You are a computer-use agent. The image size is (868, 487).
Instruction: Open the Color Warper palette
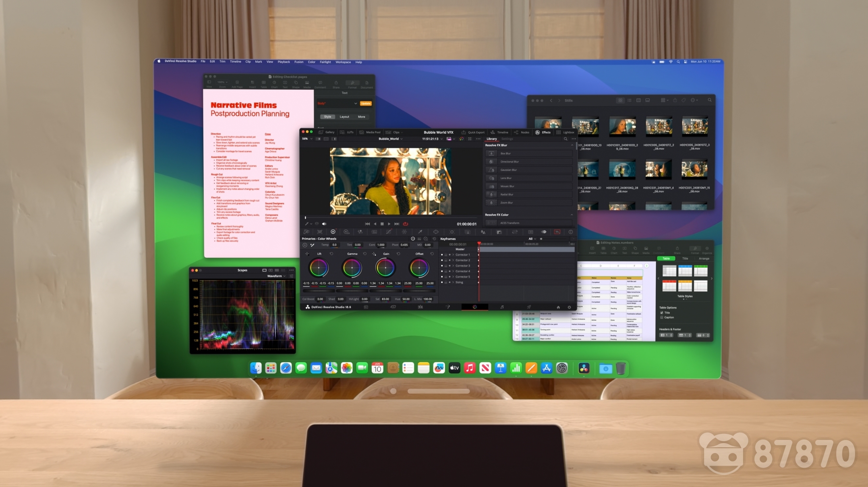point(404,232)
